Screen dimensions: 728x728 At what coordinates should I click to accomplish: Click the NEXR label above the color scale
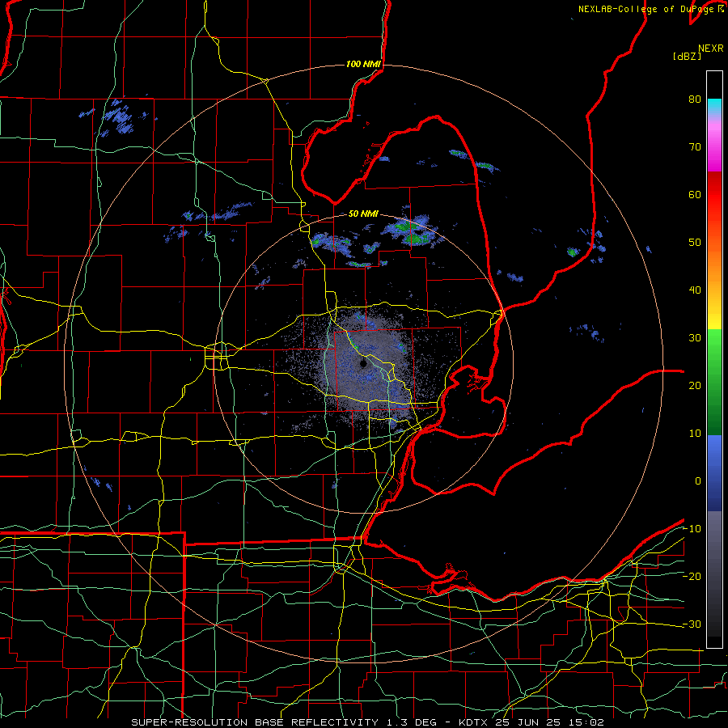pyautogui.click(x=711, y=49)
